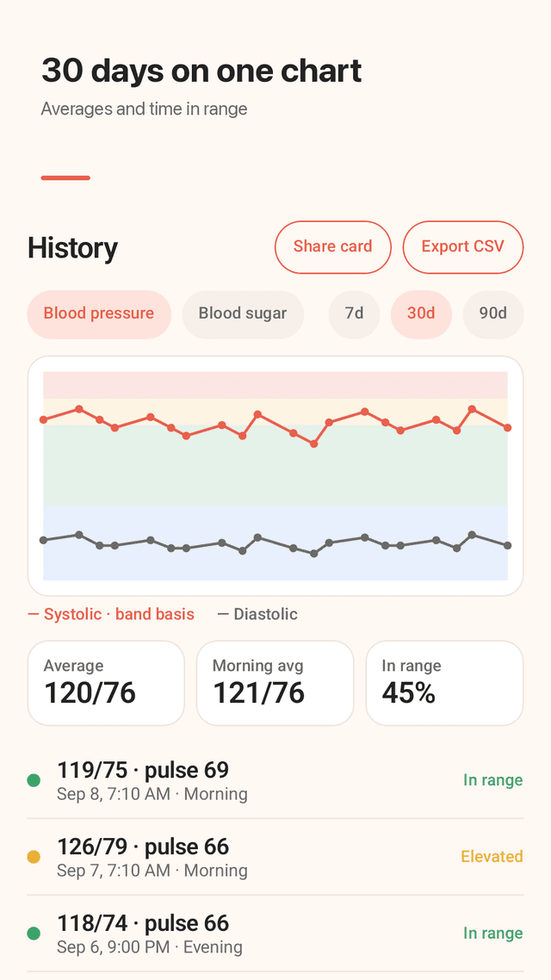The width and height of the screenshot is (551, 980).
Task: Switch to Blood sugar view
Action: coord(243,313)
